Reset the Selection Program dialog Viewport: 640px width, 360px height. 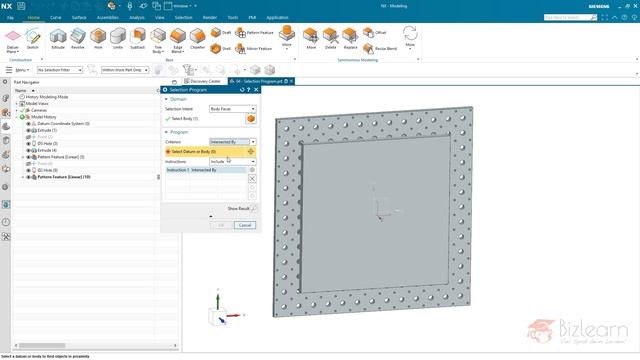[x=242, y=90]
